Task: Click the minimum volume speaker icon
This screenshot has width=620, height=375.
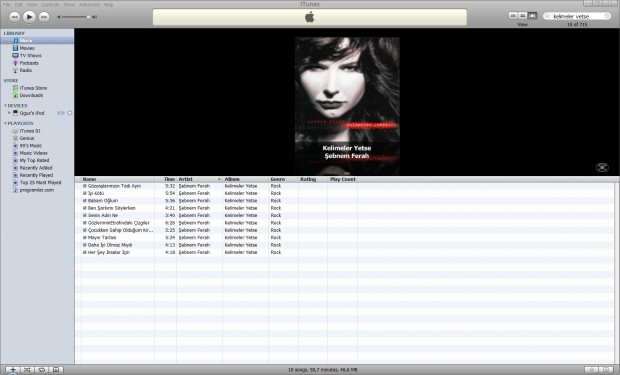Action: (x=59, y=17)
